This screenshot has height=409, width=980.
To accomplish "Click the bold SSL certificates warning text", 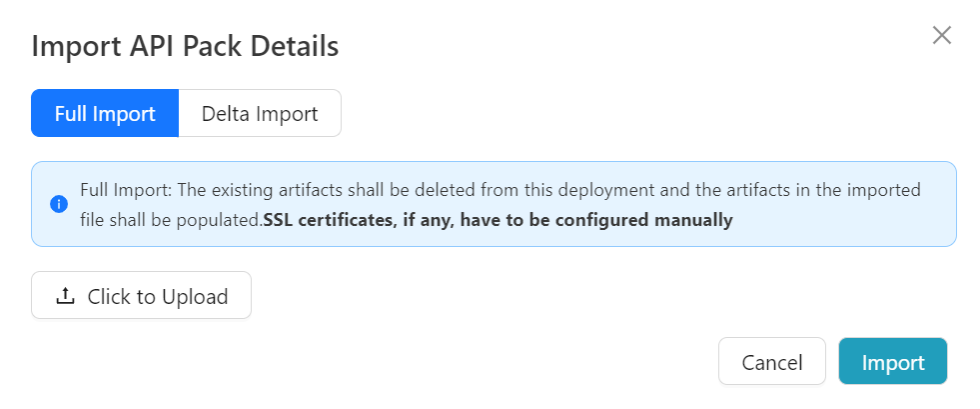I will [x=497, y=220].
